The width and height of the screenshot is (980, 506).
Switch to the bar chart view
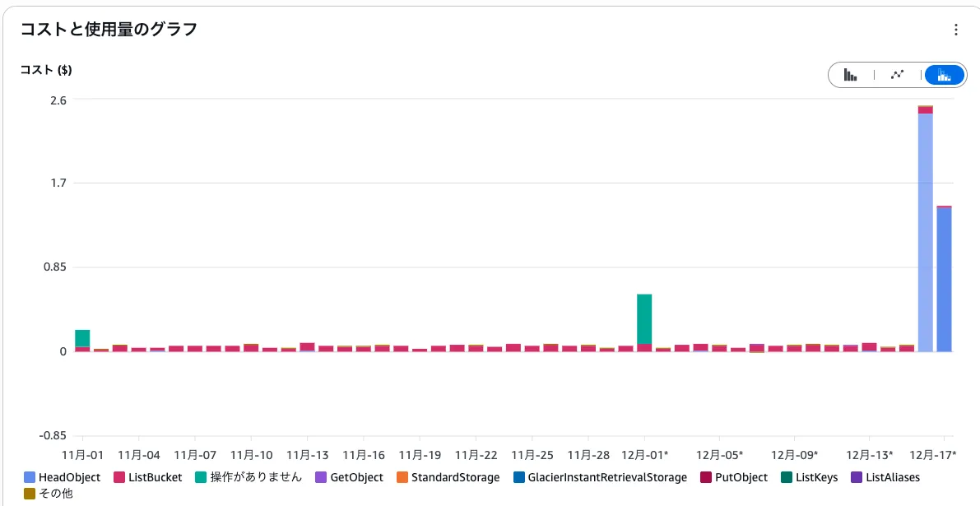(850, 75)
